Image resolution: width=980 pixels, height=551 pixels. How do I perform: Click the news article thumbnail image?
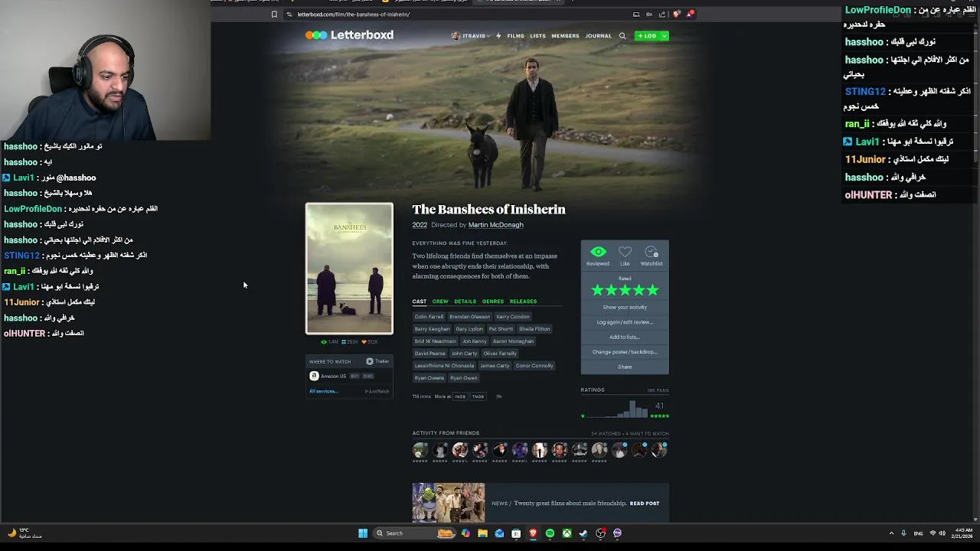pyautogui.click(x=449, y=503)
